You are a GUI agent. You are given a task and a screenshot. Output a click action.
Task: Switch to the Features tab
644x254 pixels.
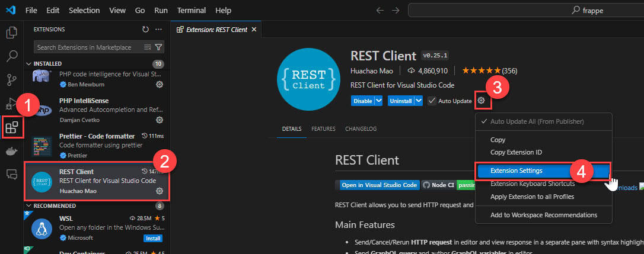[323, 129]
